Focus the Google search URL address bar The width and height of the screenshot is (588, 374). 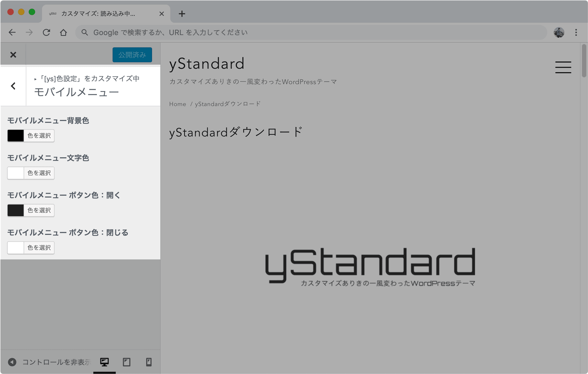[x=311, y=33]
